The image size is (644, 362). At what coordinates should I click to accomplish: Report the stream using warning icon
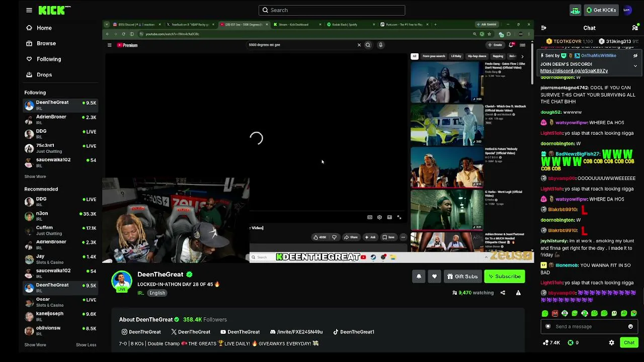[518, 293]
